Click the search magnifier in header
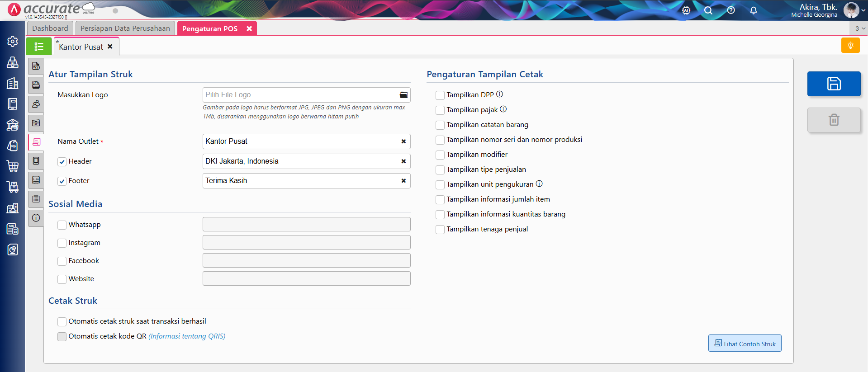This screenshot has width=868, height=372. point(708,10)
